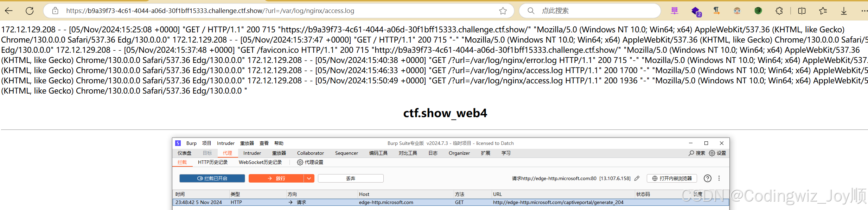Open the three-dot options menu in Burp
Image resolution: width=868 pixels, height=210 pixels.
coord(719,178)
